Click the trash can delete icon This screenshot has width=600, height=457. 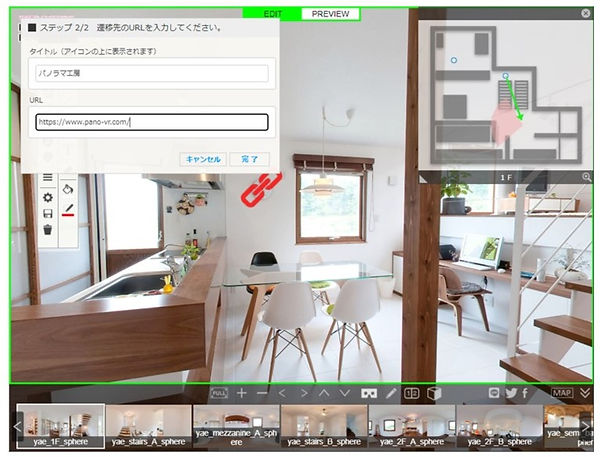(x=47, y=229)
